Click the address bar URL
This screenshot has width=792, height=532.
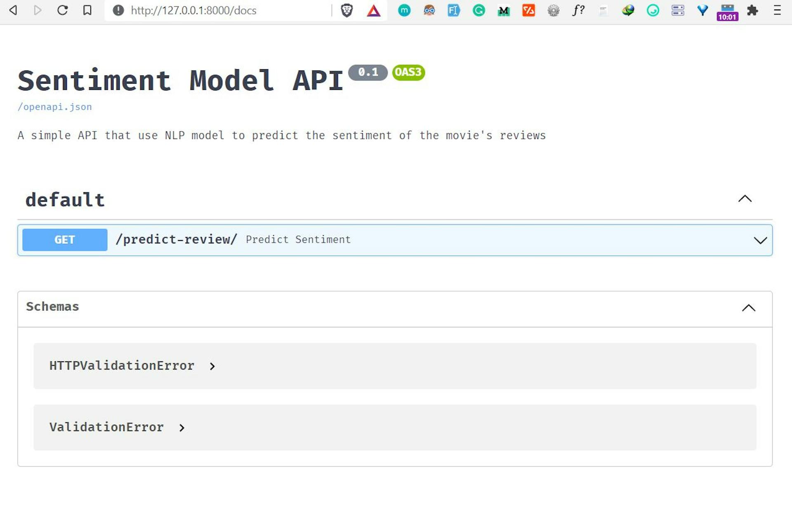coord(193,10)
